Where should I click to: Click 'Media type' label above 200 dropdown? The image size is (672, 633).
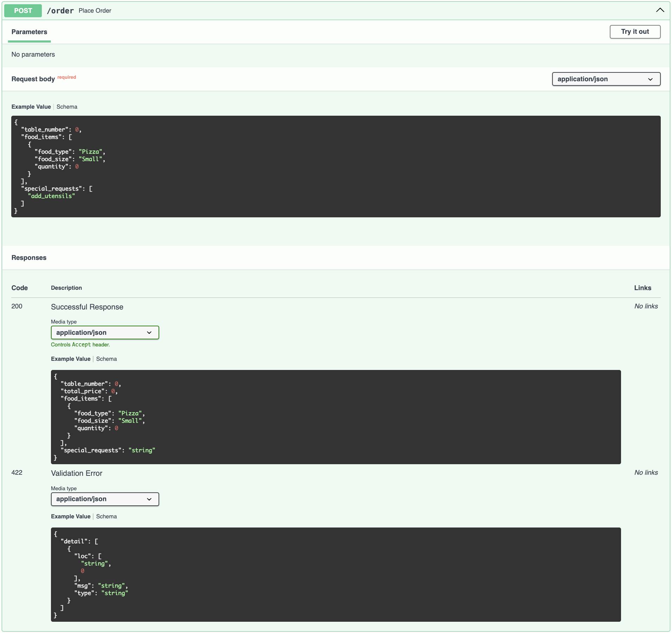pyautogui.click(x=64, y=322)
